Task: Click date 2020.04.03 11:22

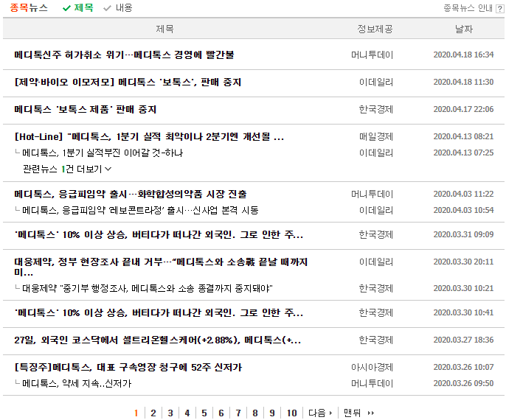Action: click(463, 194)
